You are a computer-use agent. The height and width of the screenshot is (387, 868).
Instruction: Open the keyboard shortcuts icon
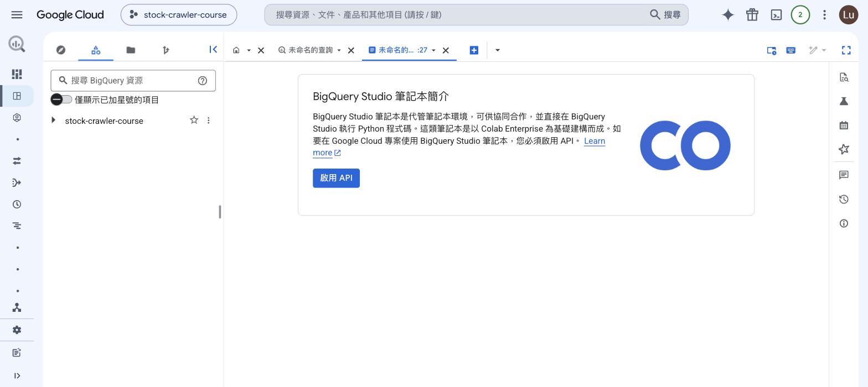click(x=791, y=50)
